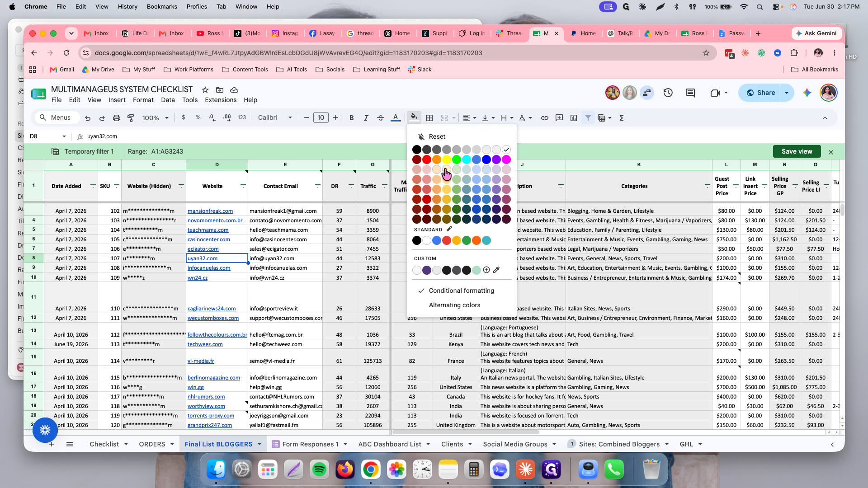Viewport: 868px width, 488px height.
Task: Open the zoom 100% dropdown
Action: [x=156, y=118]
